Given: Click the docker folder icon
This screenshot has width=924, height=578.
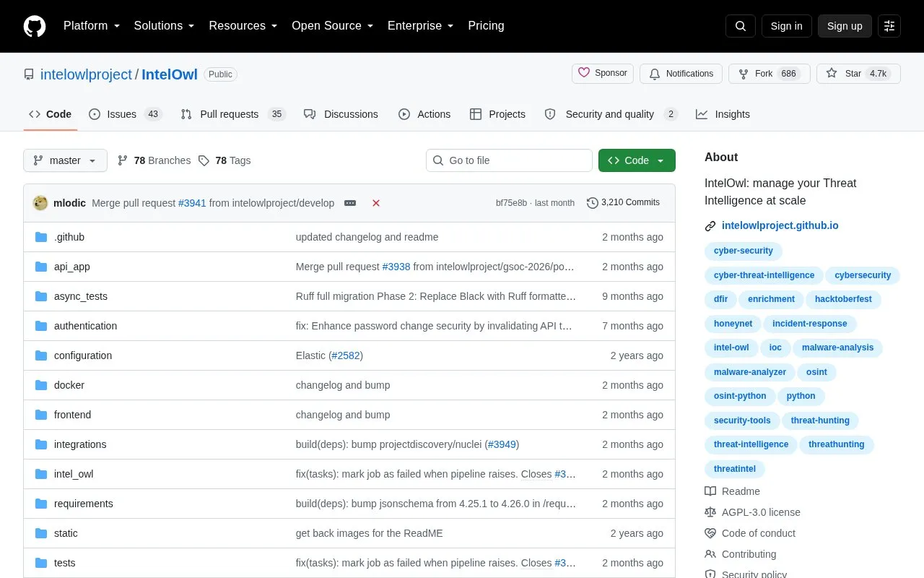Looking at the screenshot, I should pos(41,385).
